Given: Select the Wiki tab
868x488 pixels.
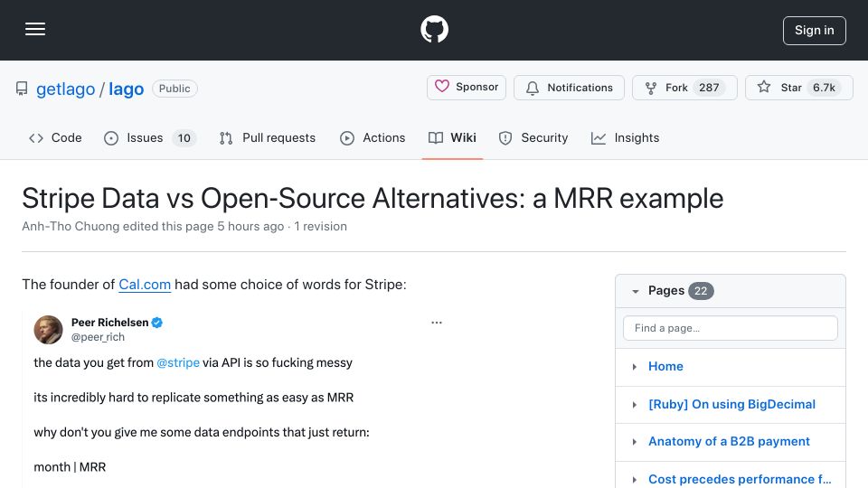Looking at the screenshot, I should 452,137.
